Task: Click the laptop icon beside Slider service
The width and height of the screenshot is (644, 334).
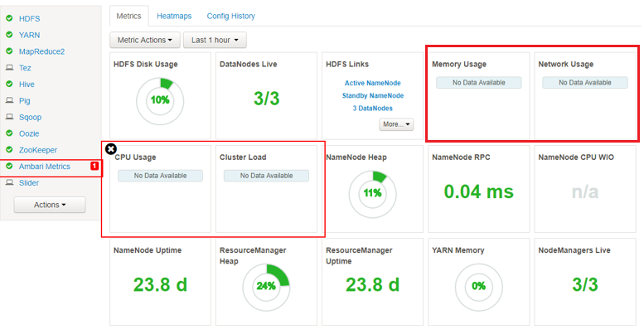Action: (9, 182)
